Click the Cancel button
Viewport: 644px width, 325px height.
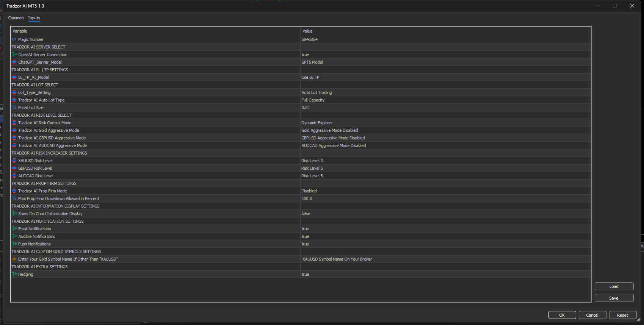pyautogui.click(x=592, y=315)
